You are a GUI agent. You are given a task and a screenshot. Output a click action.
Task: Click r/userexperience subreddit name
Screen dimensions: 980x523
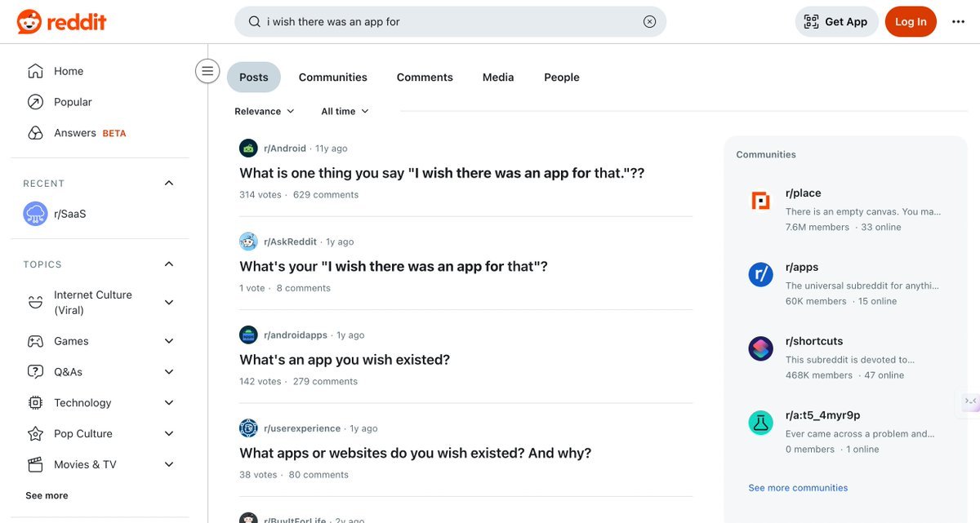(302, 428)
